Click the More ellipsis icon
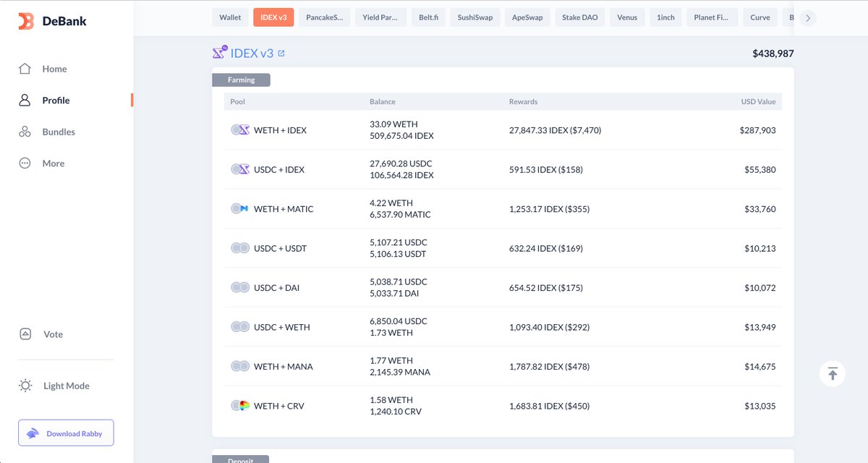868x463 pixels. tap(25, 163)
